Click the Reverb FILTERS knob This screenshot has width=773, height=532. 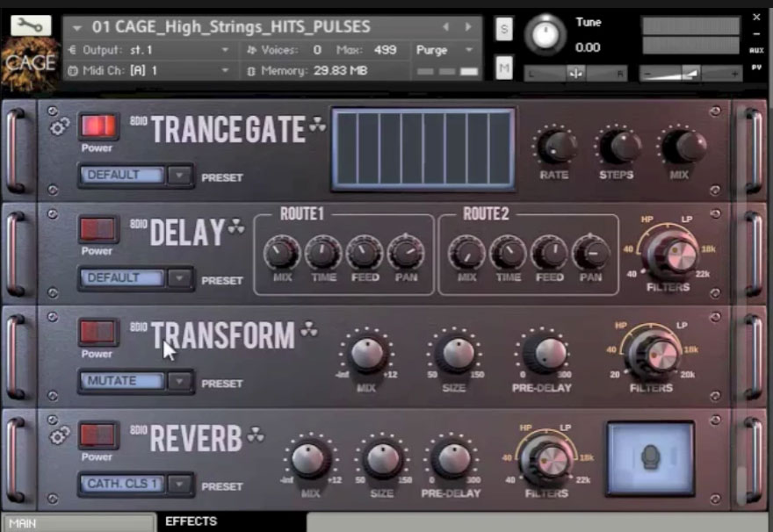pos(546,459)
